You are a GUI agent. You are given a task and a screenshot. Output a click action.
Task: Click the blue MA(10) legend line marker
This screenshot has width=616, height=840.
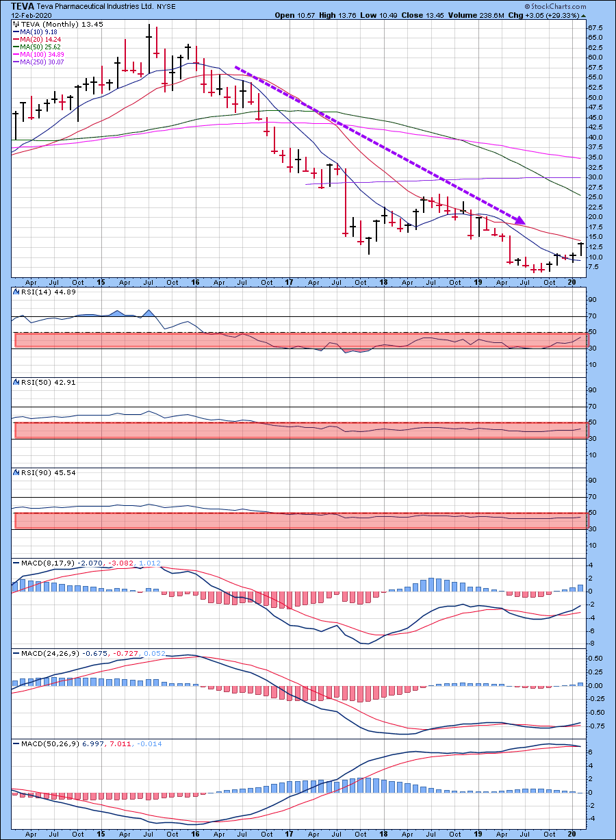[x=15, y=31]
